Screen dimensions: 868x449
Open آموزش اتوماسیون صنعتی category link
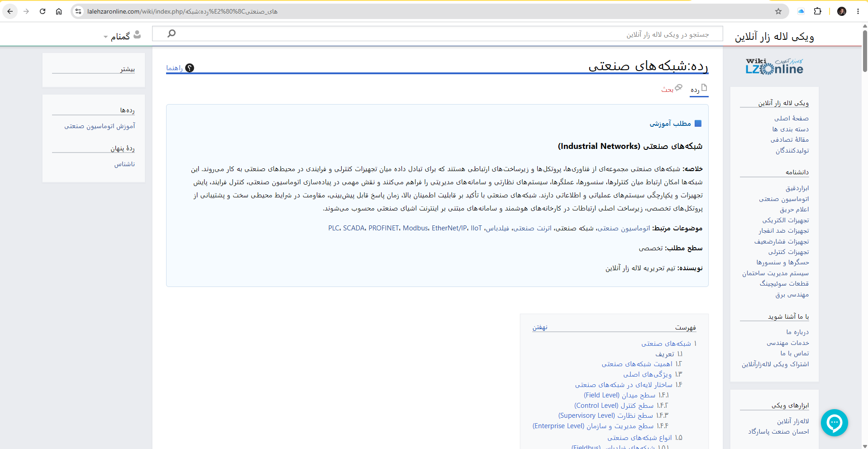100,126
